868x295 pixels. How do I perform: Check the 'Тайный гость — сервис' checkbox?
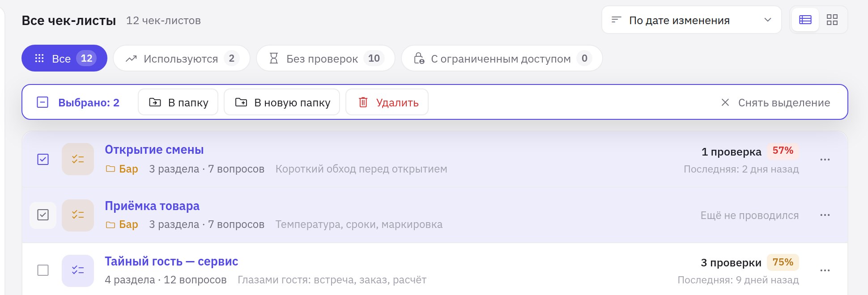coord(43,270)
